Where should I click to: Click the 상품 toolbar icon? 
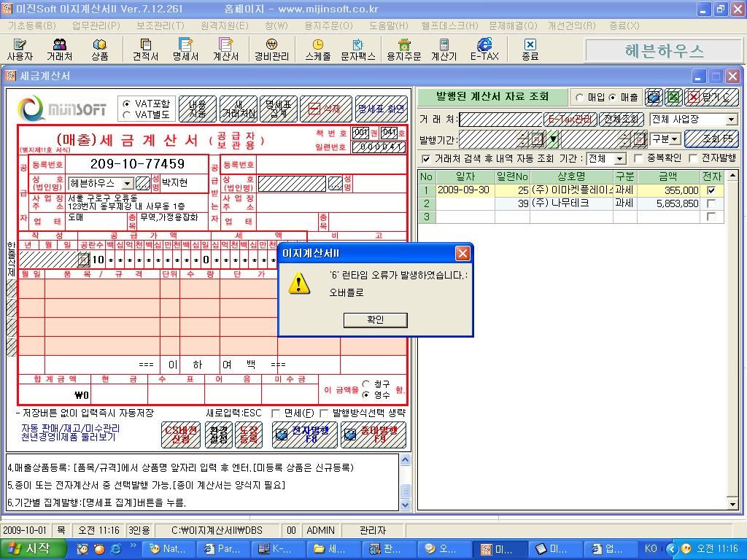point(99,50)
